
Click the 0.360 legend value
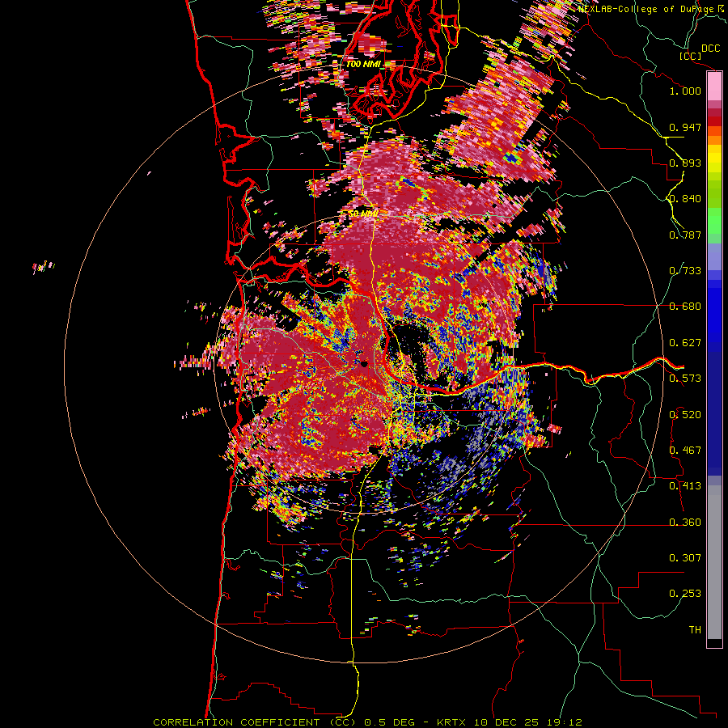coord(685,523)
